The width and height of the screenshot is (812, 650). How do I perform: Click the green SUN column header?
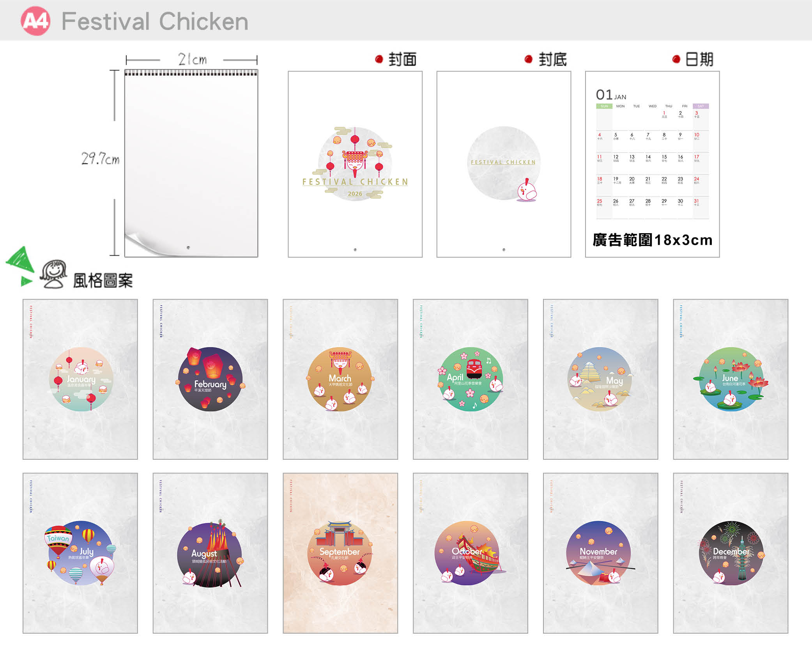pyautogui.click(x=604, y=106)
